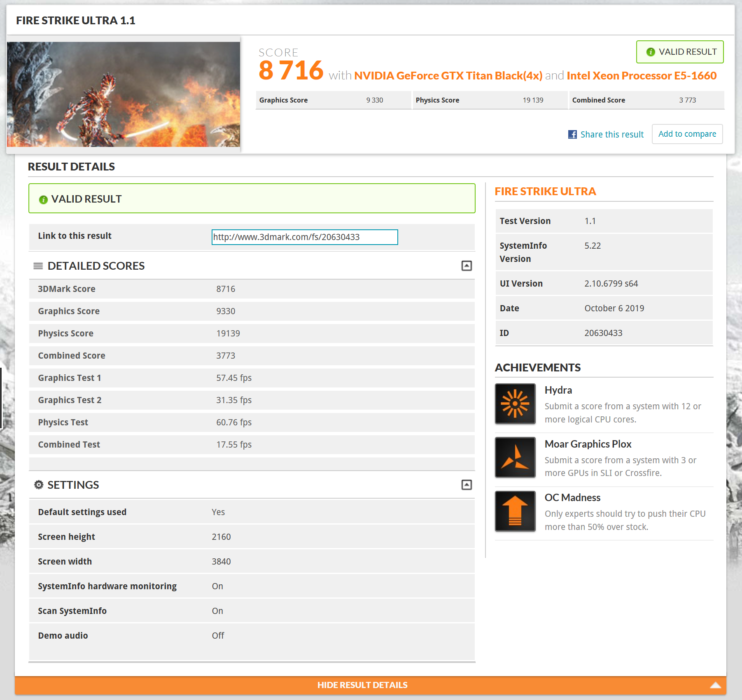Click Combined Score value 3773 in details
The height and width of the screenshot is (700, 742).
click(x=226, y=356)
